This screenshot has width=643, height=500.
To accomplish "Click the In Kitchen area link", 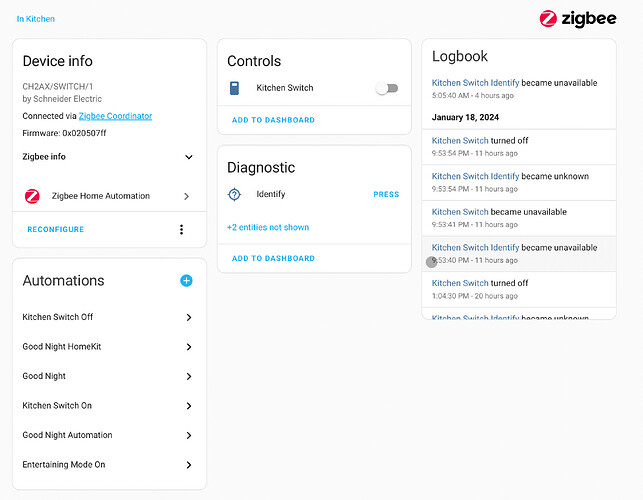I will pos(36,19).
